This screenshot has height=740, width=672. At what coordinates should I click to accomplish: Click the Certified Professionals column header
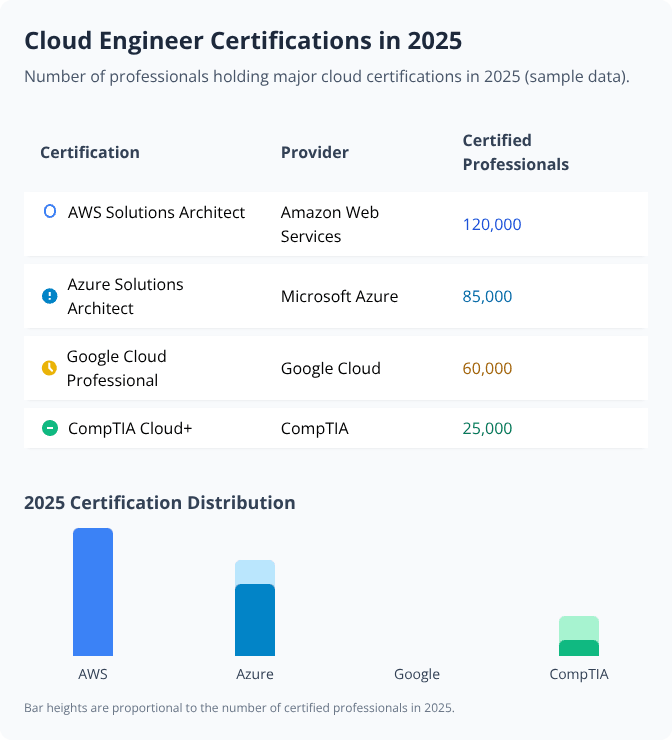click(516, 152)
